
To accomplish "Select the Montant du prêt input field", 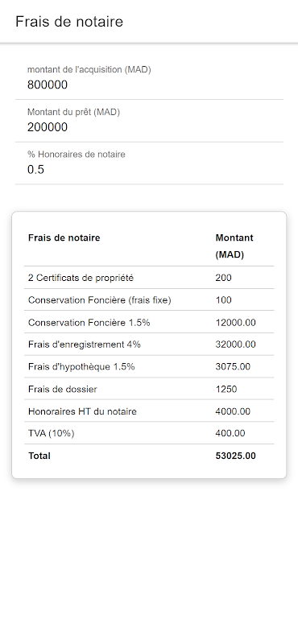I will click(x=149, y=121).
